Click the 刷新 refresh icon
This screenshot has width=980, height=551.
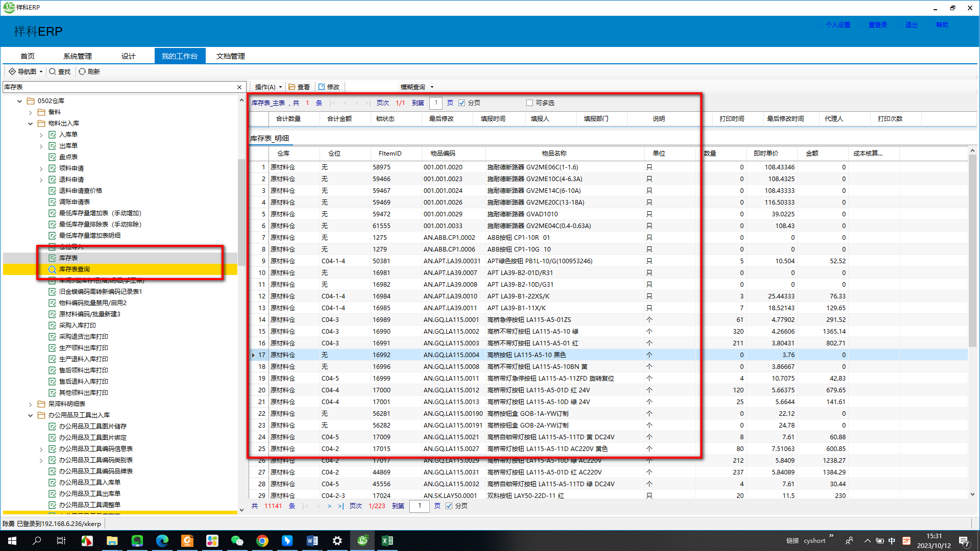[x=82, y=71]
